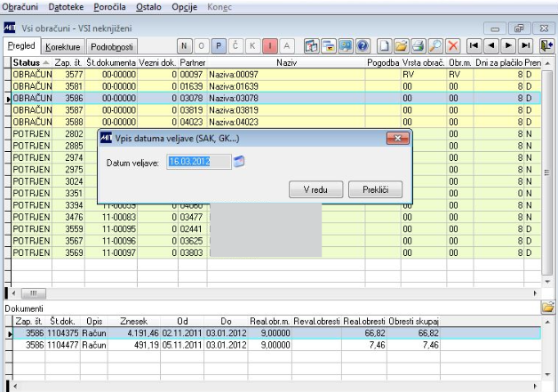Image resolution: width=558 pixels, height=392 pixels.
Task: Sort by the Status column header
Action: point(31,62)
